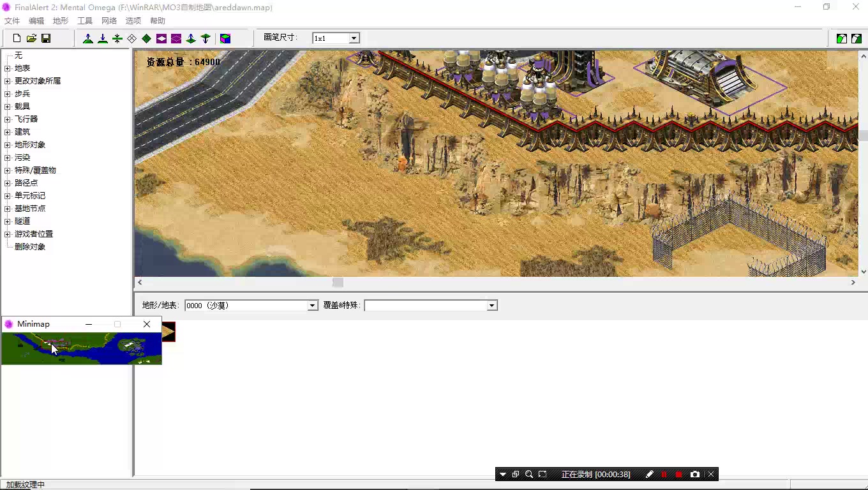Viewport: 868px width, 490px height.
Task: Minimize the Minimap window
Action: [89, 324]
